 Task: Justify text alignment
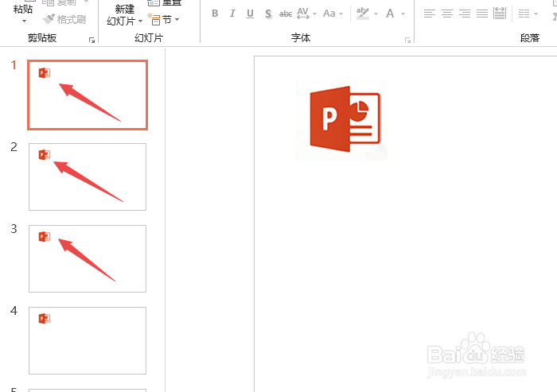tap(482, 14)
